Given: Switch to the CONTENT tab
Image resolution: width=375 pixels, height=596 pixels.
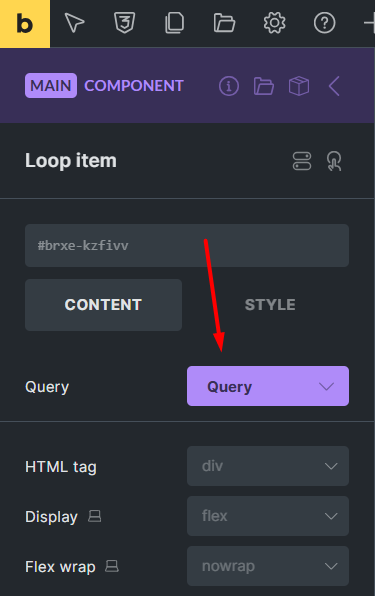Looking at the screenshot, I should (x=103, y=305).
